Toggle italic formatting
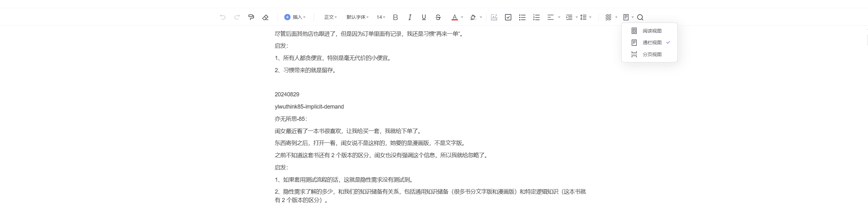This screenshot has height=208, width=868. [410, 17]
